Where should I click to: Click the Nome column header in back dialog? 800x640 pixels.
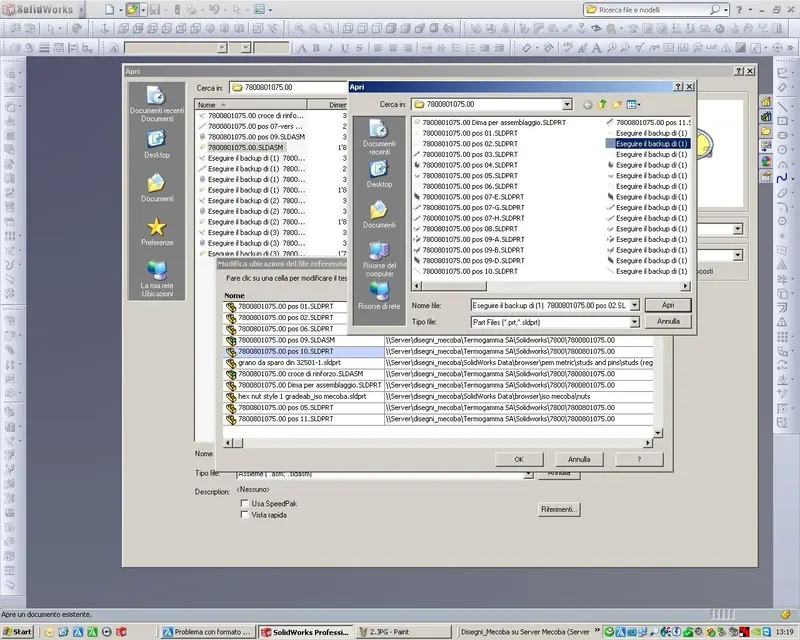(251, 105)
